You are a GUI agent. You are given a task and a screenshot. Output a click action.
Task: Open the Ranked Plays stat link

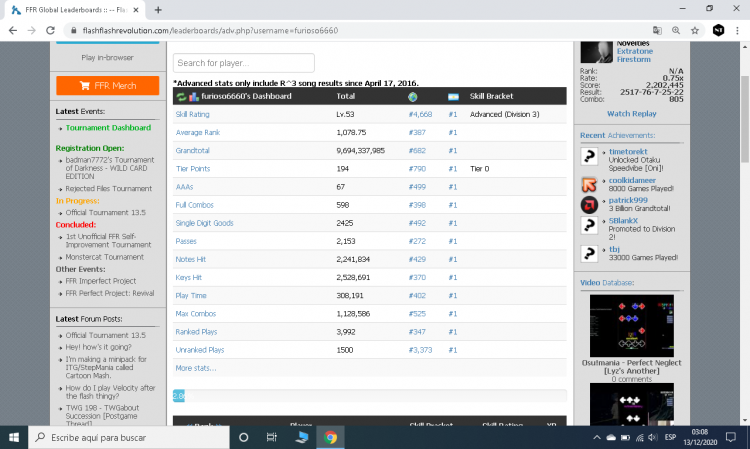196,332
